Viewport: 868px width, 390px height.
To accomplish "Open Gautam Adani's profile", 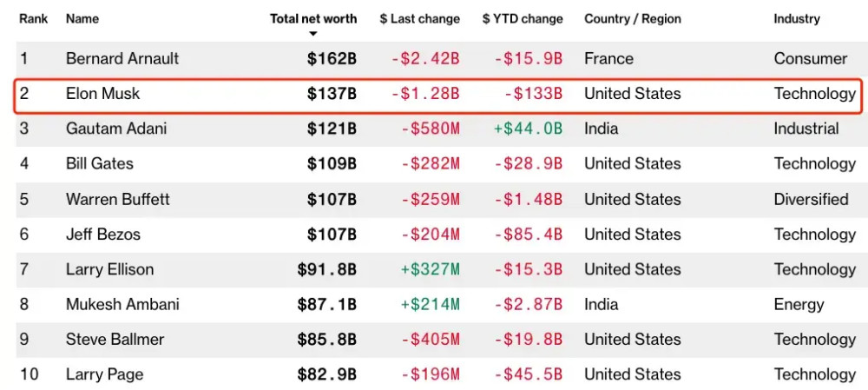I will click(x=116, y=129).
